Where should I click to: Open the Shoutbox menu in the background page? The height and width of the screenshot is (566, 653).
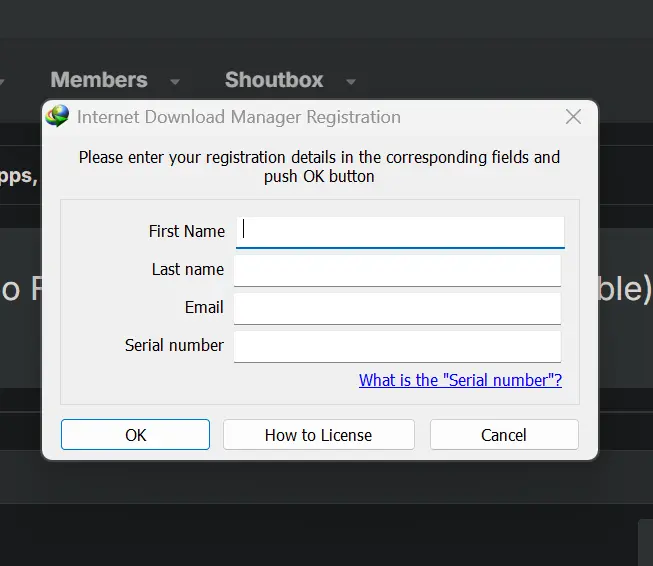274,80
